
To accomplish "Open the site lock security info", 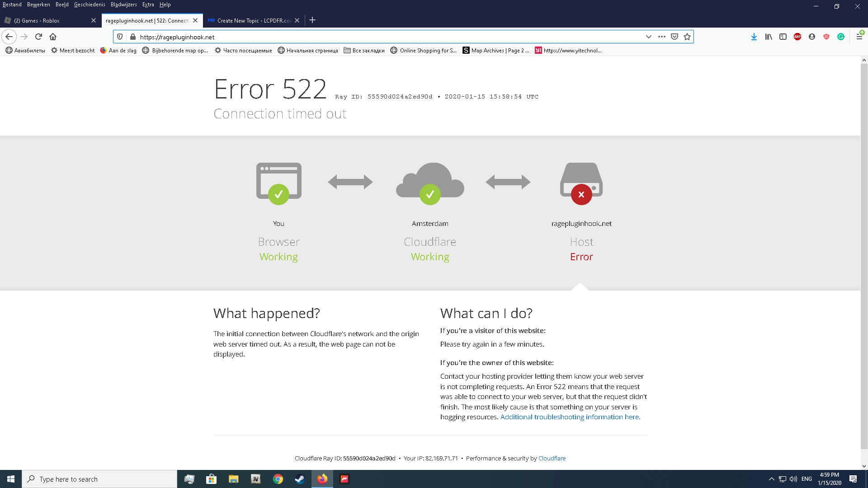I will [x=132, y=37].
